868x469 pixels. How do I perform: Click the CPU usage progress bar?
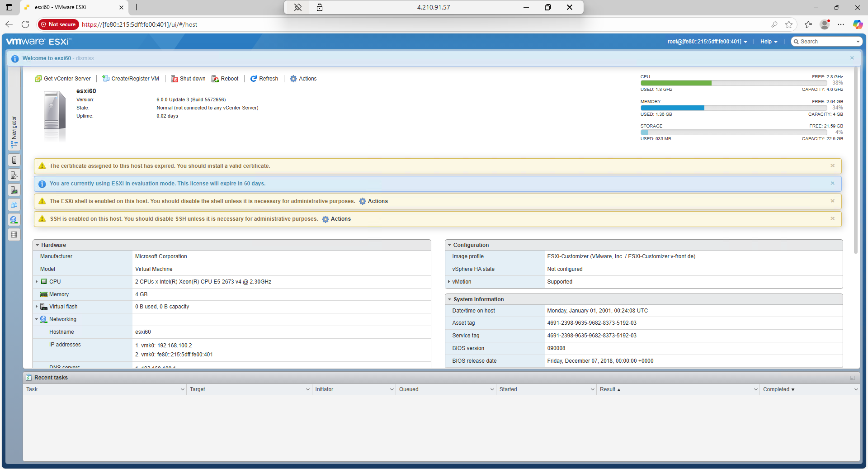click(x=734, y=83)
